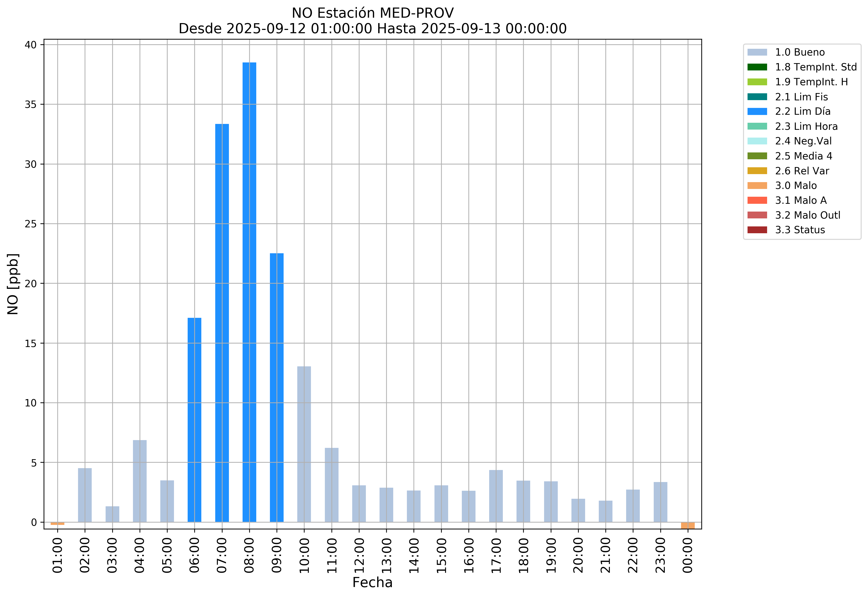Click the 2.4 Neg.Val legend label
Screen dimensions: 868x597
pos(803,141)
